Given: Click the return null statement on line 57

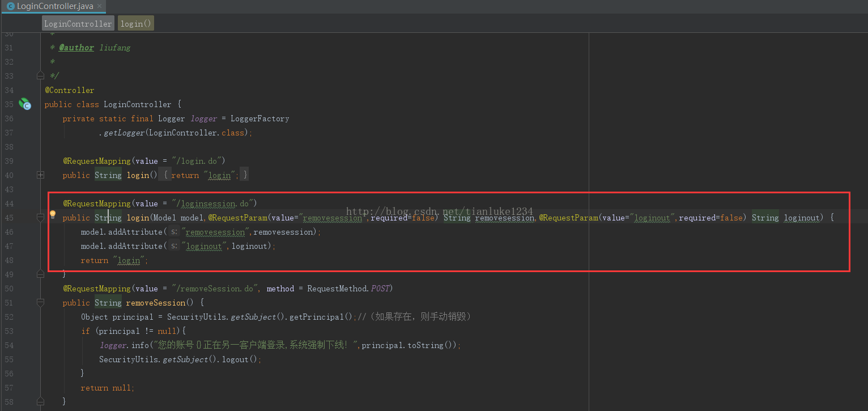Looking at the screenshot, I should coord(108,388).
